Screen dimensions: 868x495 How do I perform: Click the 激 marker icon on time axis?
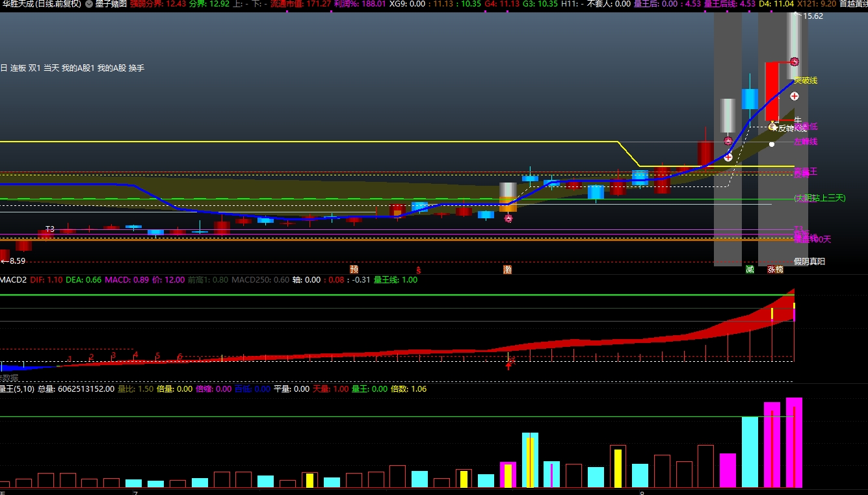point(507,269)
